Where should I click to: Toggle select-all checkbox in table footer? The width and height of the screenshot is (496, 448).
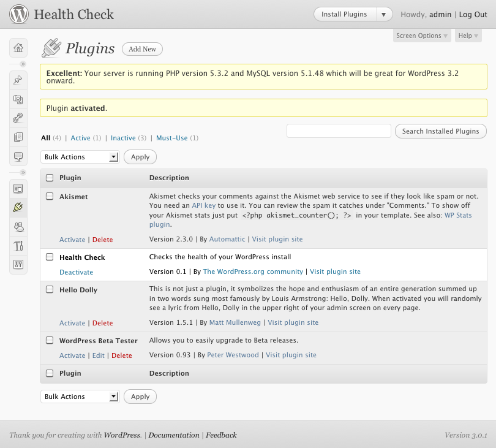(50, 373)
